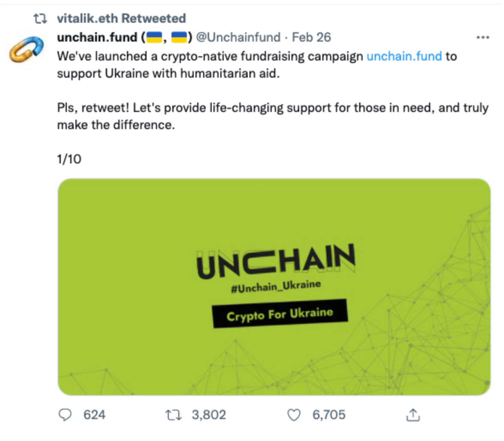Open the unchain.fund hyperlink in the tweet
The image size is (504, 441).
point(405,56)
